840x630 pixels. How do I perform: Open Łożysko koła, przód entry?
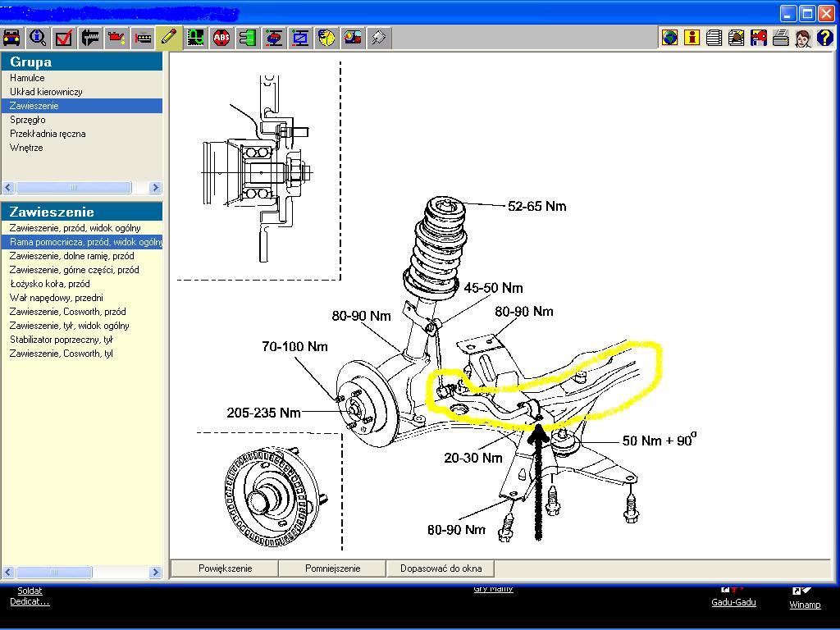[49, 284]
